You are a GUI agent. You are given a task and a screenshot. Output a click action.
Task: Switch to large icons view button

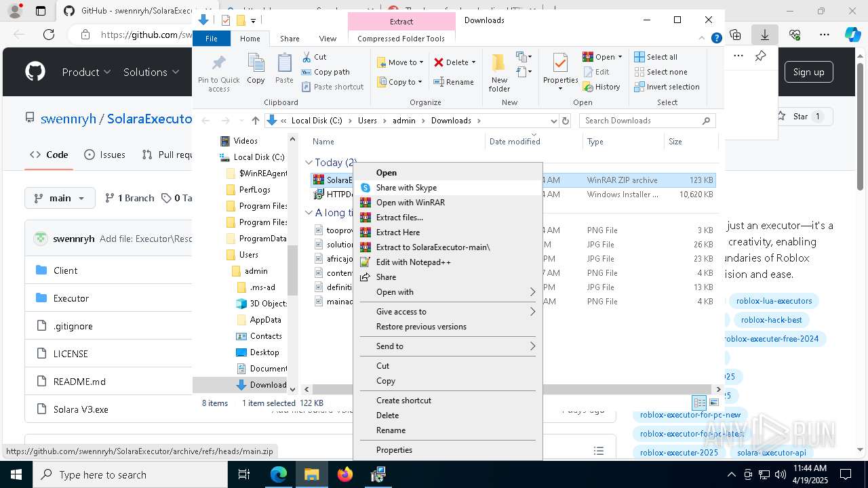click(x=713, y=403)
